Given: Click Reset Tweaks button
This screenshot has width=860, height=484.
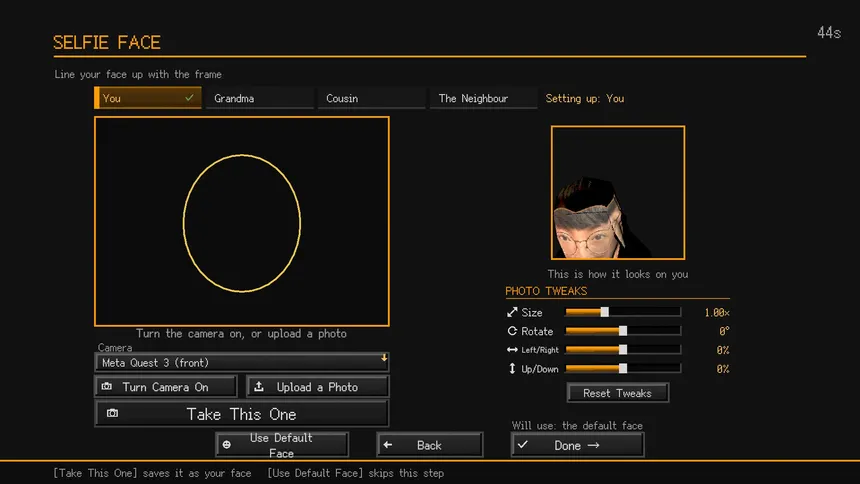Looking at the screenshot, I should point(618,393).
